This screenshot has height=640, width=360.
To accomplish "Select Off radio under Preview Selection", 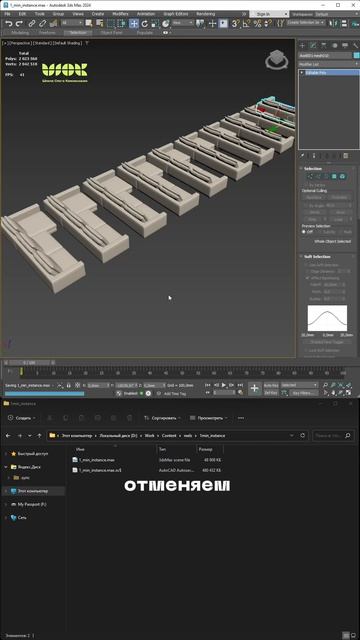I will click(x=304, y=232).
